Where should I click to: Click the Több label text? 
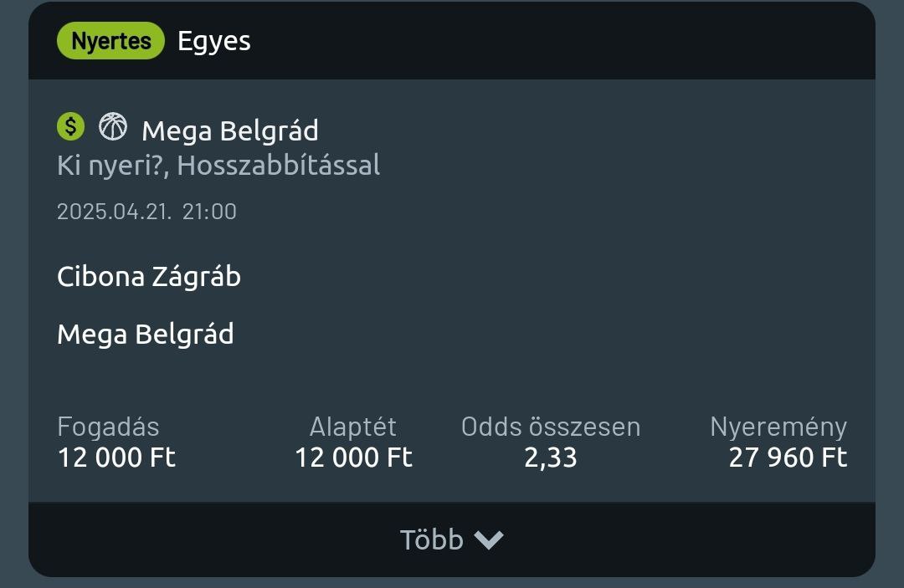click(x=431, y=540)
